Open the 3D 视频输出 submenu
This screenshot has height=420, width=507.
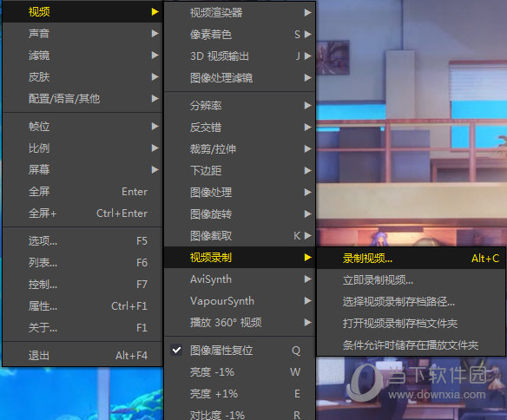240,56
